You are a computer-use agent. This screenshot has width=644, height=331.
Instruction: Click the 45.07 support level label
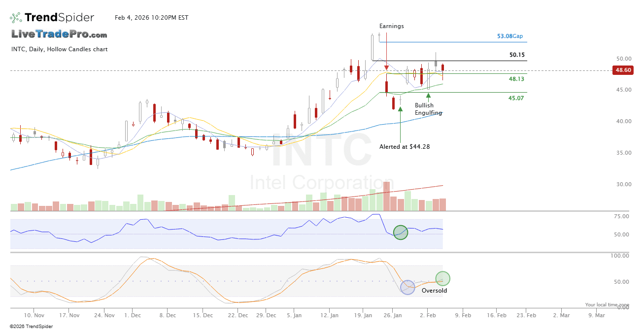(x=516, y=99)
